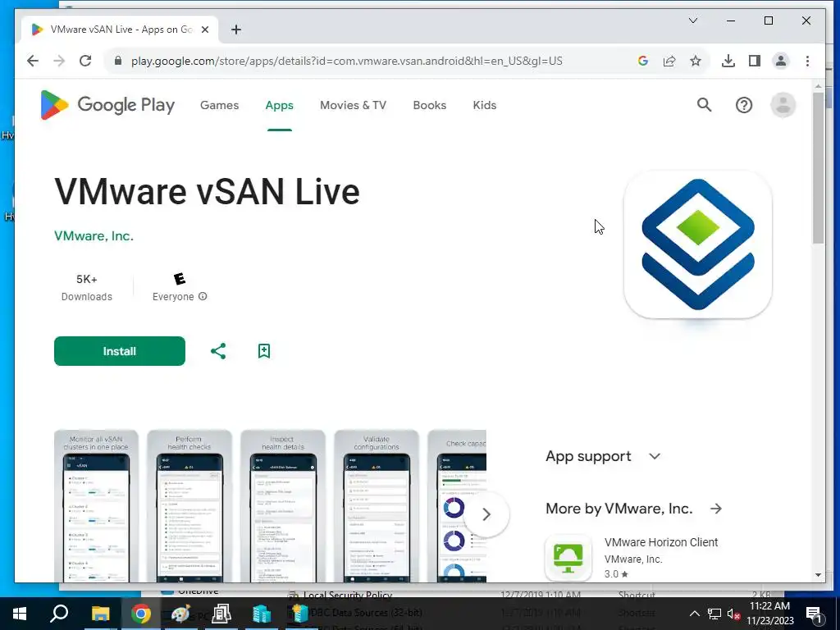Open Windows taskbar search
This screenshot has height=630, width=840.
click(59, 614)
